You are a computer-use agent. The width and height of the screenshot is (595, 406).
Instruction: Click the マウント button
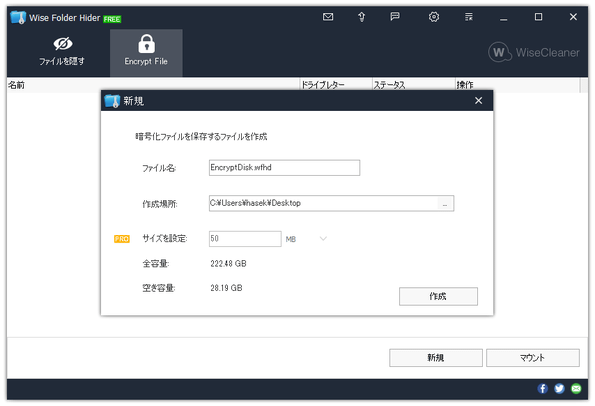(533, 358)
